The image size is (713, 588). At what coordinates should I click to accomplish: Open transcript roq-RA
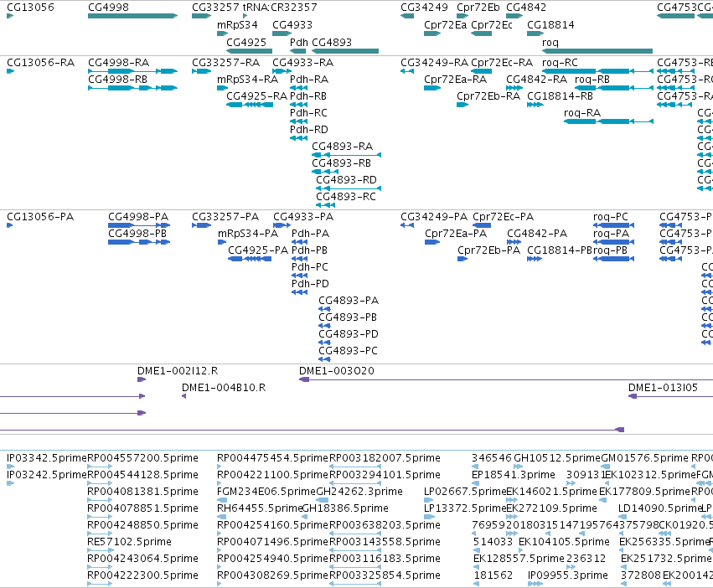pos(582,113)
